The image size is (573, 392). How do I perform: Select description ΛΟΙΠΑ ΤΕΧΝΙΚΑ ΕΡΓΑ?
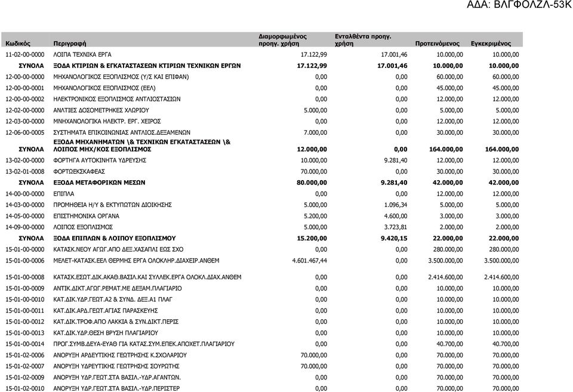82,54
